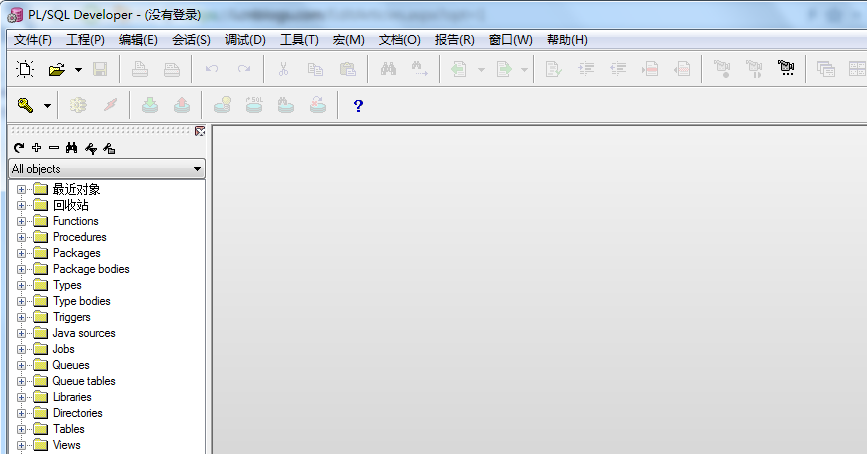Open the 帮助(H) menu
This screenshot has height=454, width=867.
pyautogui.click(x=567, y=40)
